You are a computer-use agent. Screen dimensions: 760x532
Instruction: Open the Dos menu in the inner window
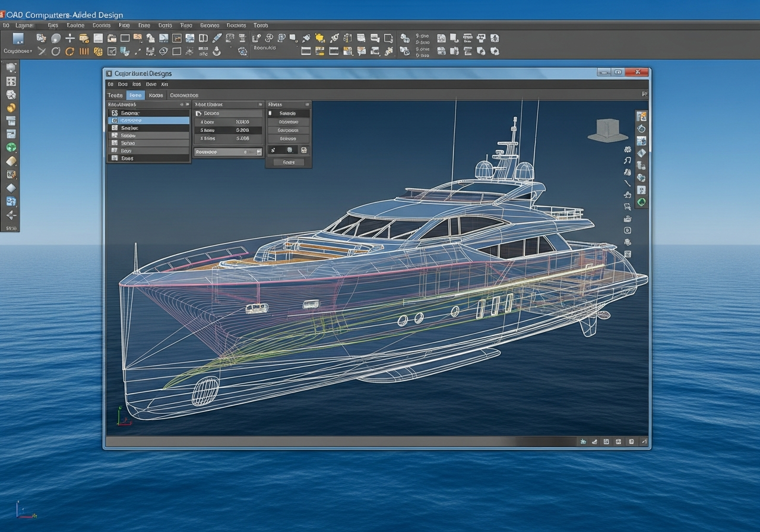[x=123, y=84]
